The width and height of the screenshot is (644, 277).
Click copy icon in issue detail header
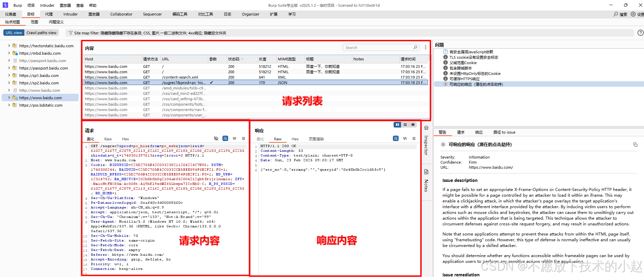click(635, 144)
